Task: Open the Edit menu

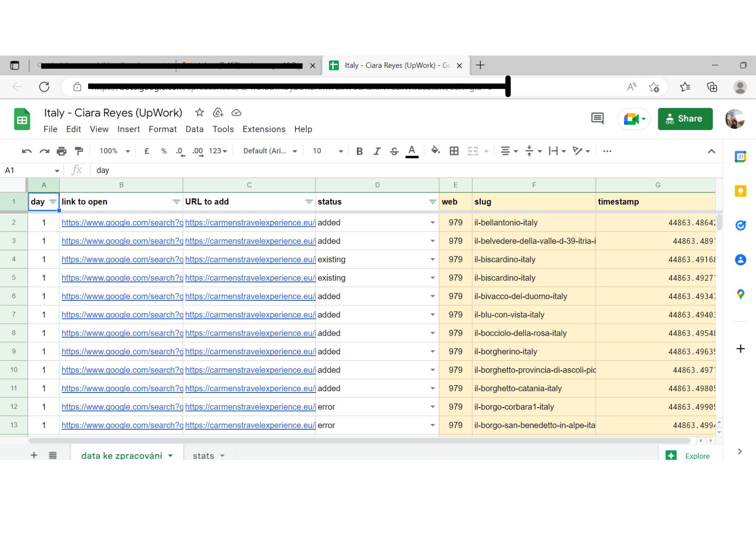Action: (74, 129)
